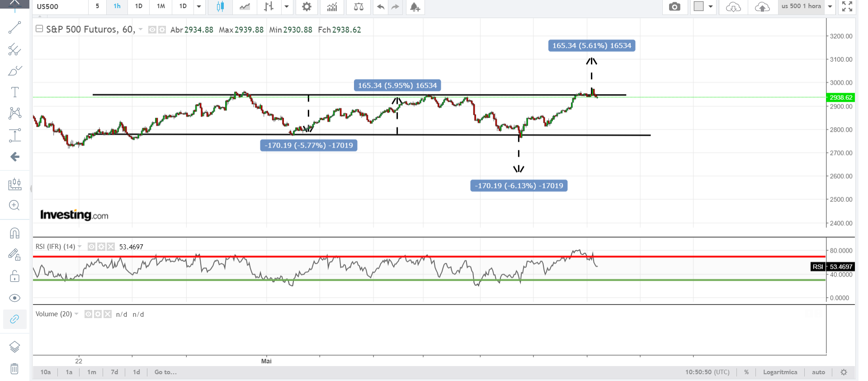Set date range to 10a
The width and height of the screenshot is (868, 381).
[46, 372]
